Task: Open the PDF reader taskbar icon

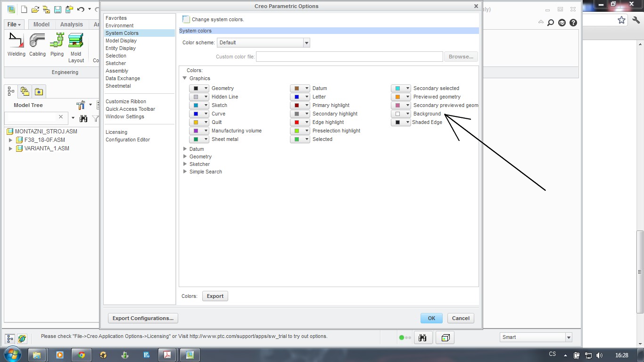Action: (x=167, y=355)
